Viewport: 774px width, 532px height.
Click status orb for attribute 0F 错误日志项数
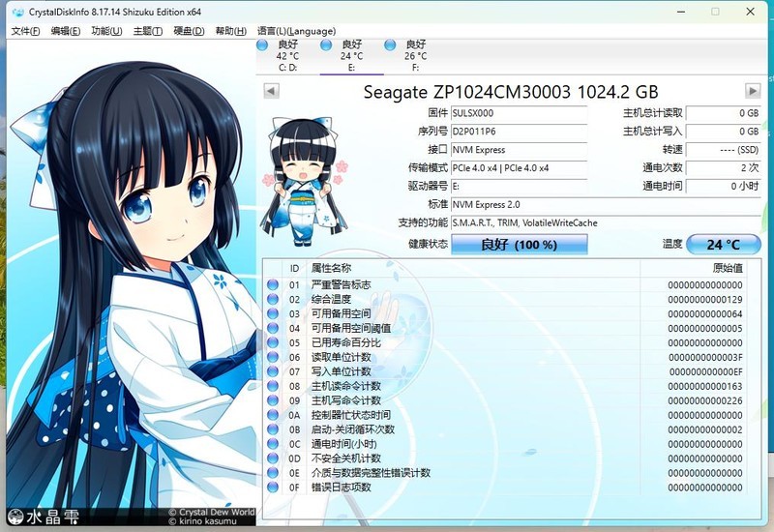pyautogui.click(x=273, y=488)
